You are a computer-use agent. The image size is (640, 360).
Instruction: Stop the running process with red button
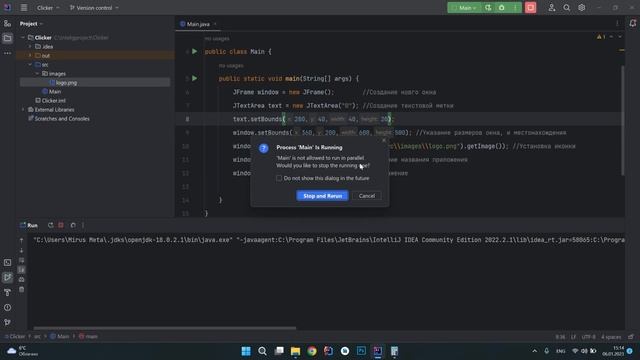530,8
